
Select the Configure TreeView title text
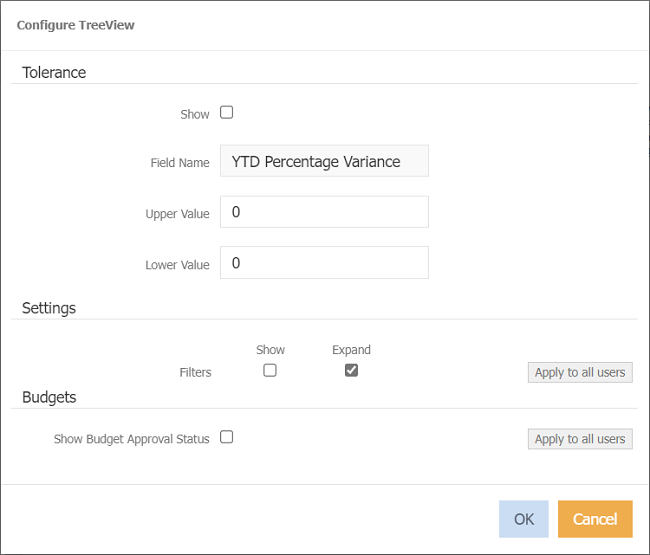pyautogui.click(x=75, y=25)
